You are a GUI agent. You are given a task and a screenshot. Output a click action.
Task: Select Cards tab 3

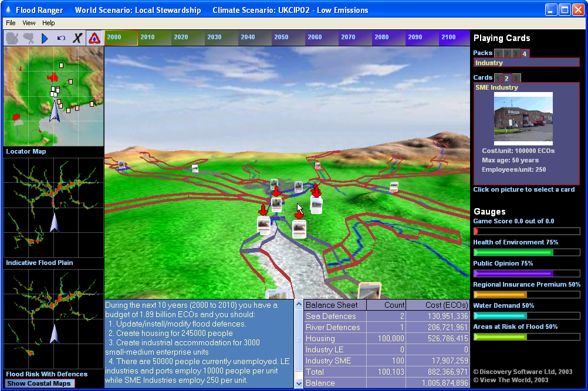tap(516, 78)
